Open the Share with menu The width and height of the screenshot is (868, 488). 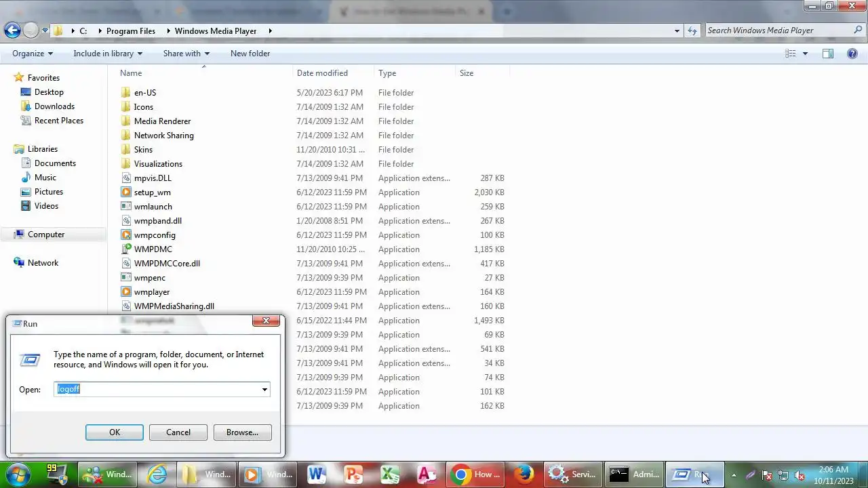click(x=186, y=54)
